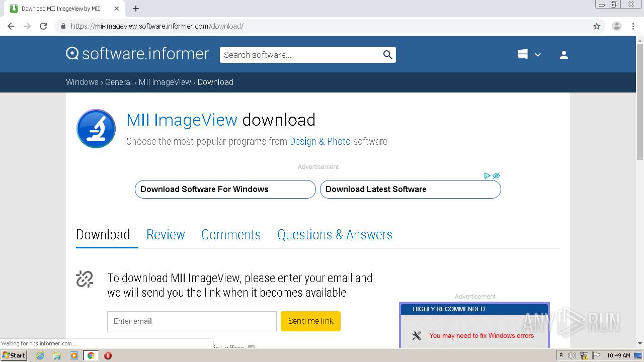Open the Chrome three-dot menu
The image size is (644, 362).
pos(633,26)
